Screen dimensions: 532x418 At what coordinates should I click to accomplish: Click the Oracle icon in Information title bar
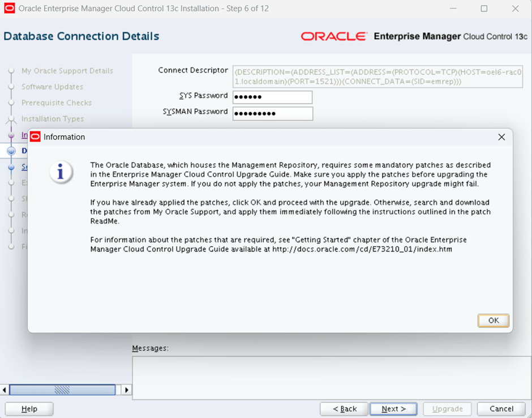pyautogui.click(x=35, y=137)
